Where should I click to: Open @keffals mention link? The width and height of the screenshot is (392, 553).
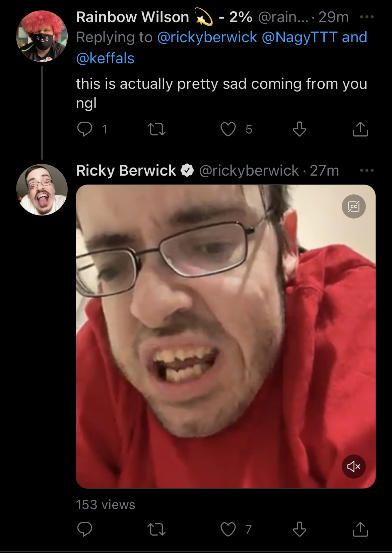tap(105, 58)
